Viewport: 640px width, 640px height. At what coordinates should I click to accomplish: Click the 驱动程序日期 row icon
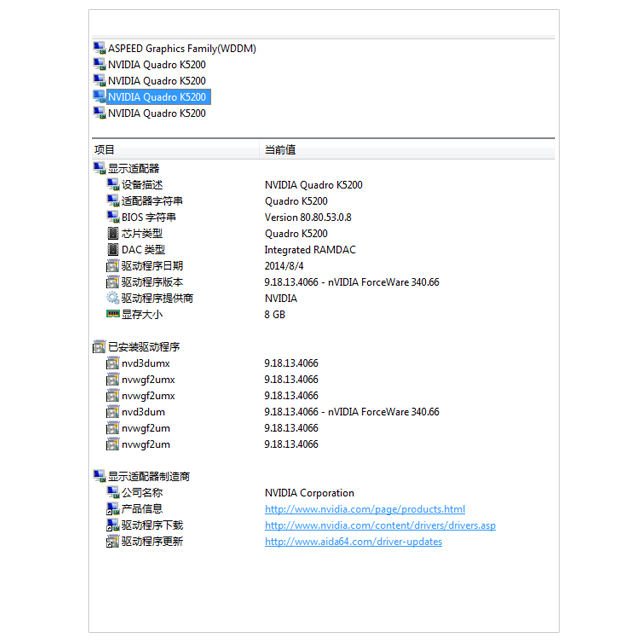(113, 266)
